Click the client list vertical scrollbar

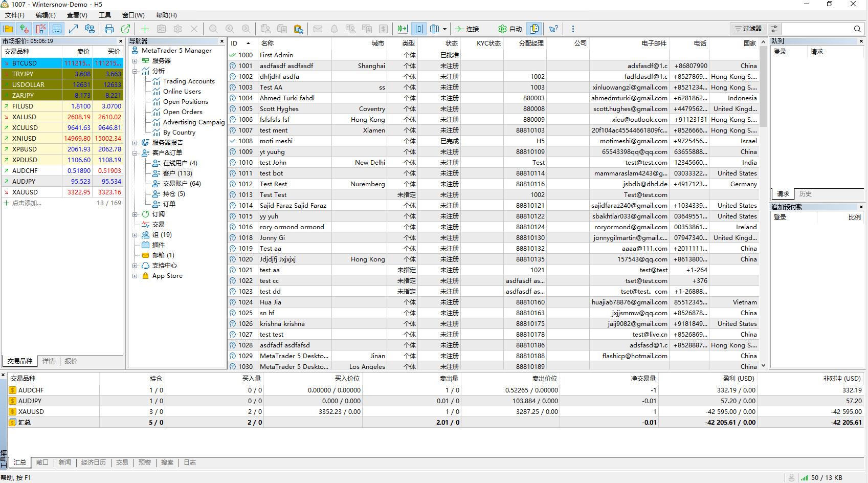point(763,87)
